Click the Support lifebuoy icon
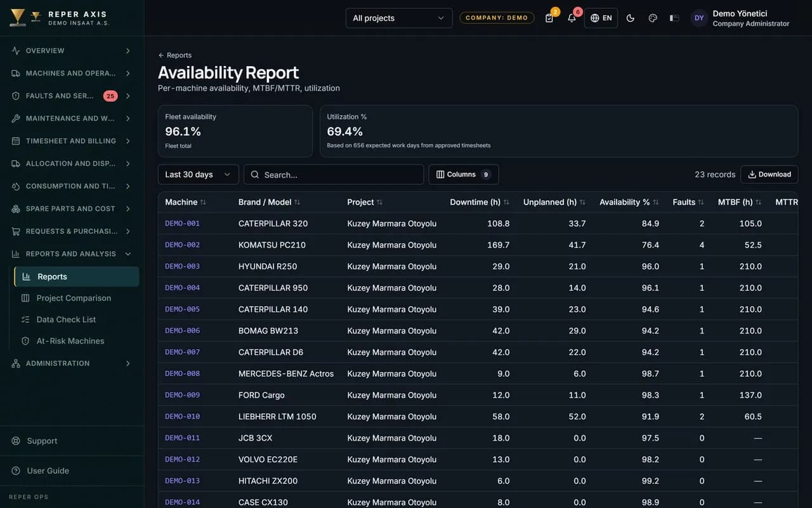 [x=16, y=441]
